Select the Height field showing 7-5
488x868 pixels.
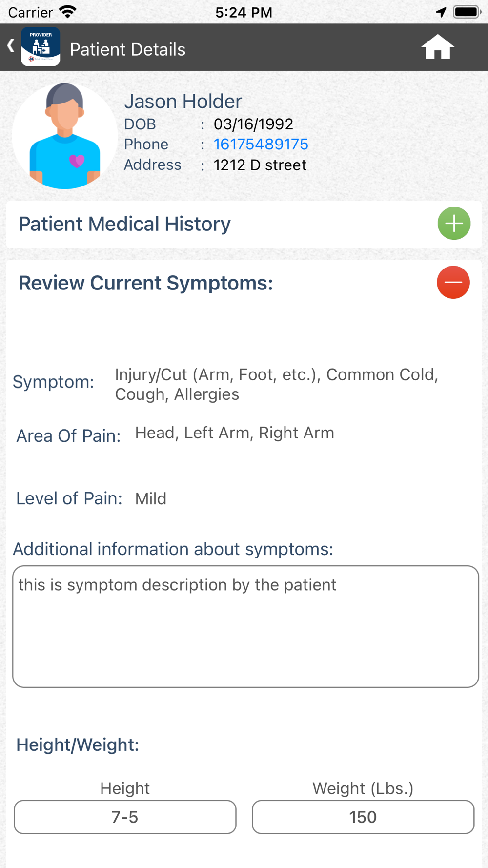pyautogui.click(x=125, y=817)
